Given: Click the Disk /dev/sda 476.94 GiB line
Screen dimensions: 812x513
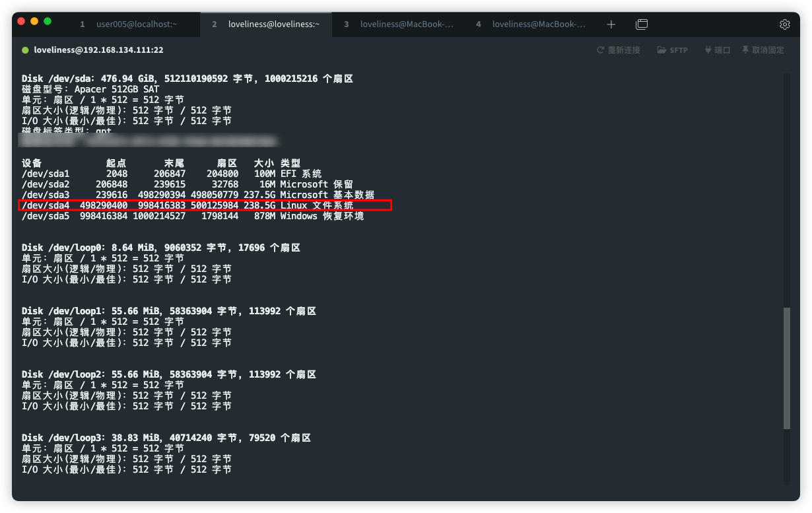Looking at the screenshot, I should click(x=187, y=79).
